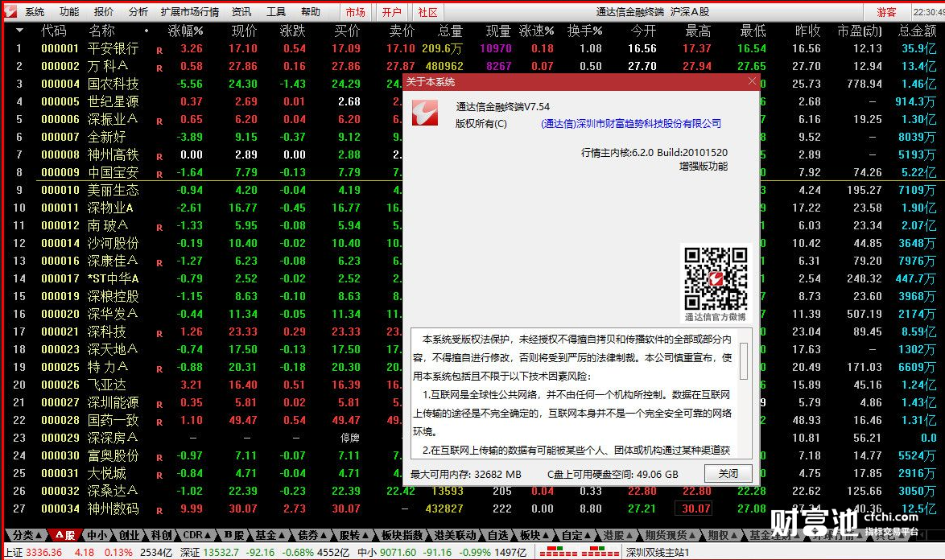Expand the 分类 tab menu
This screenshot has height=560, width=945.
(27, 535)
